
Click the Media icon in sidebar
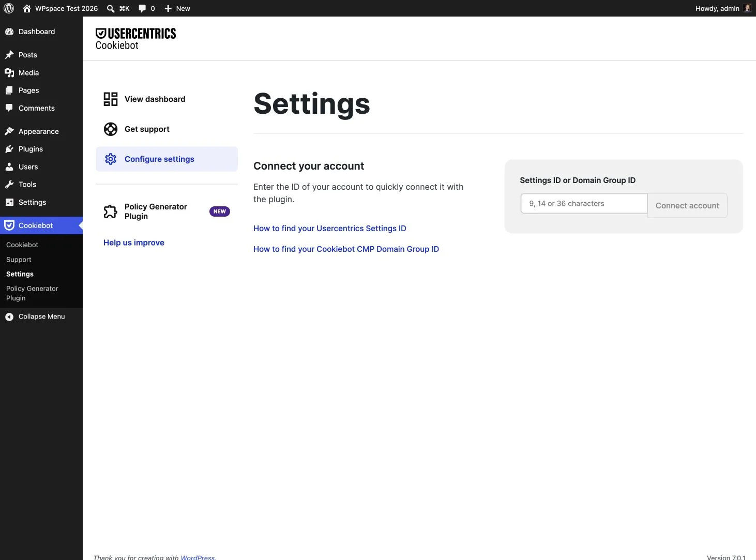tap(9, 73)
